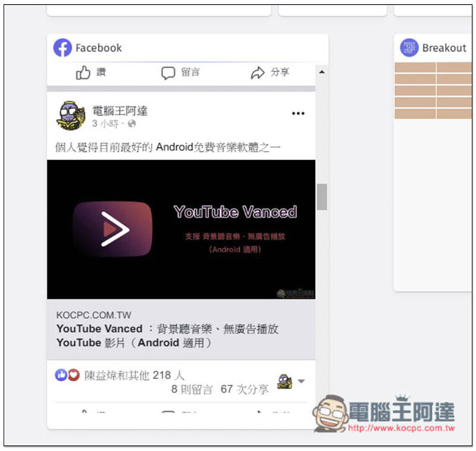This screenshot has height=451, width=476.
Task: Click the small page avatar beside reactions
Action: tap(285, 381)
